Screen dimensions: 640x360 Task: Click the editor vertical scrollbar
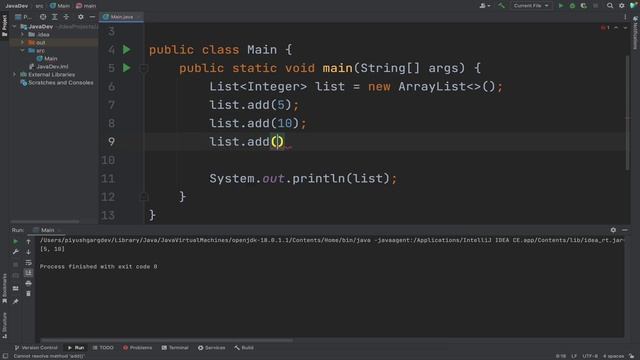[628, 113]
